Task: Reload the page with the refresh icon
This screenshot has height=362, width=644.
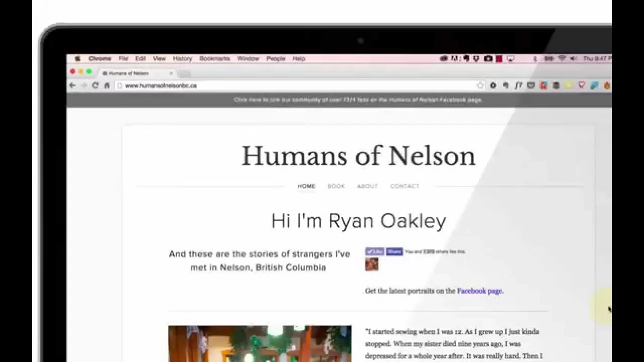Action: pos(95,85)
